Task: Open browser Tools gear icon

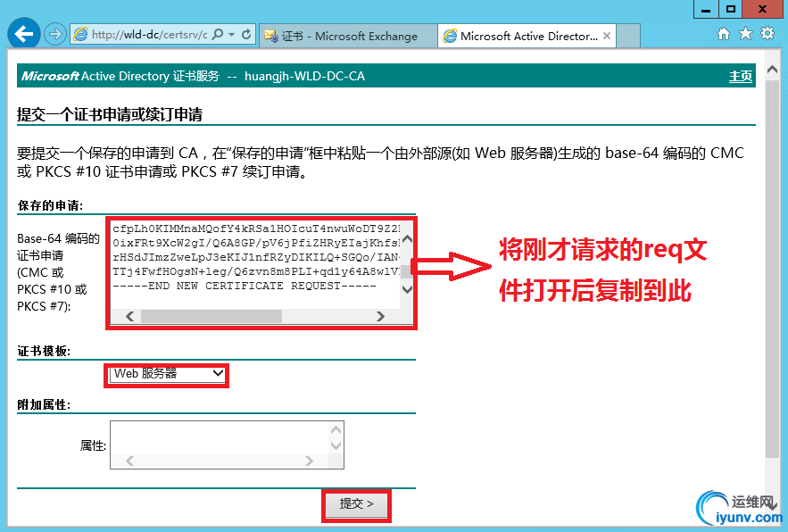Action: 767,34
